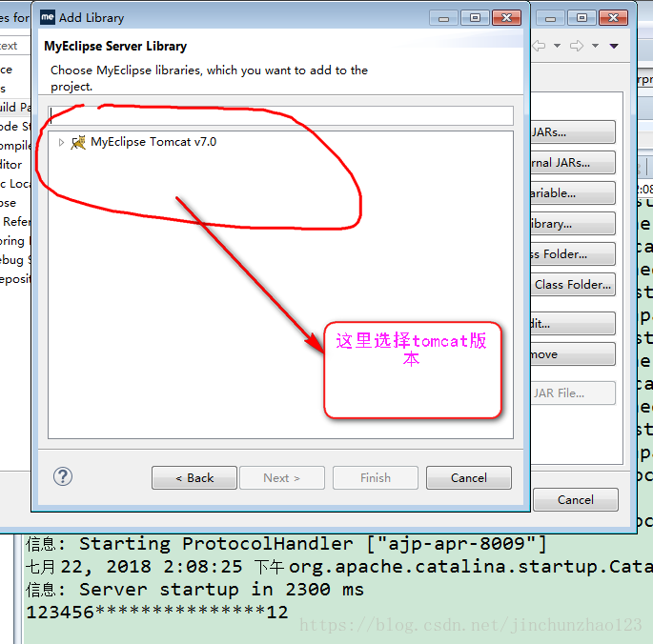The height and width of the screenshot is (644, 653).
Task: Click the back navigation arrow in Properties
Action: [x=539, y=46]
